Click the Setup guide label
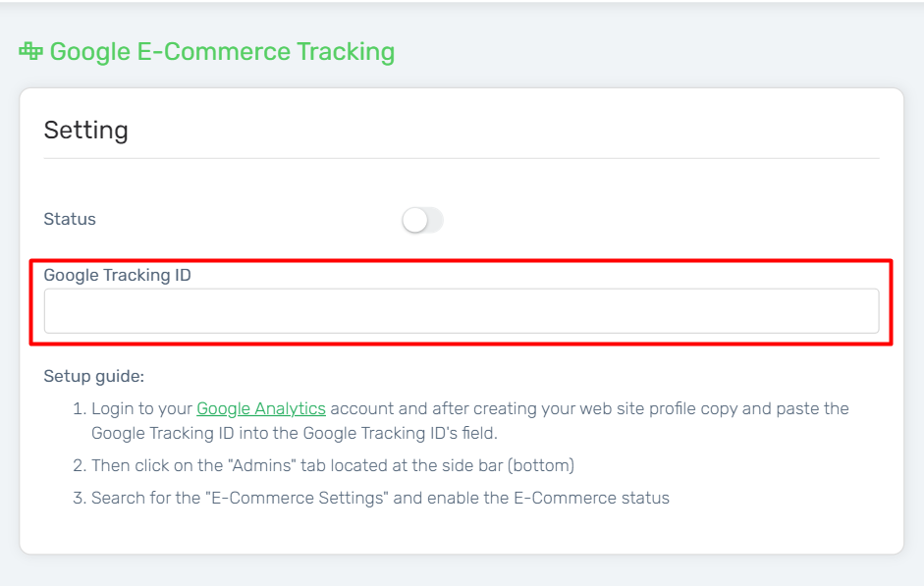 tap(94, 376)
